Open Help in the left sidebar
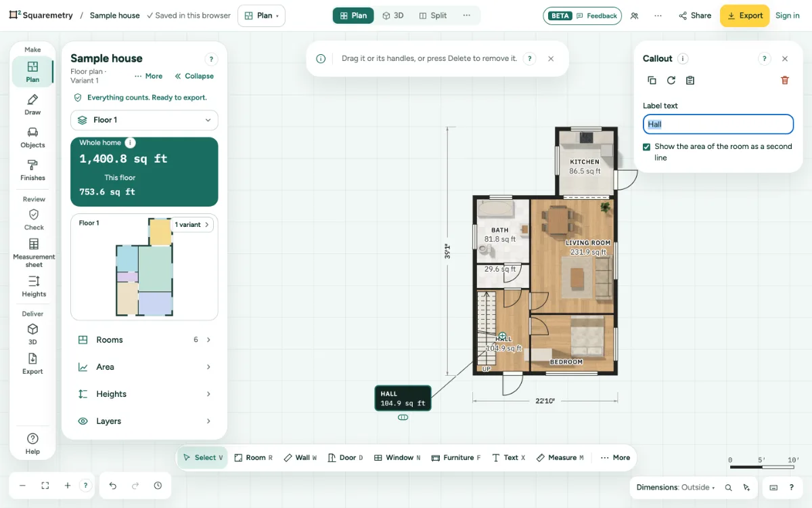The width and height of the screenshot is (812, 508). (32, 444)
